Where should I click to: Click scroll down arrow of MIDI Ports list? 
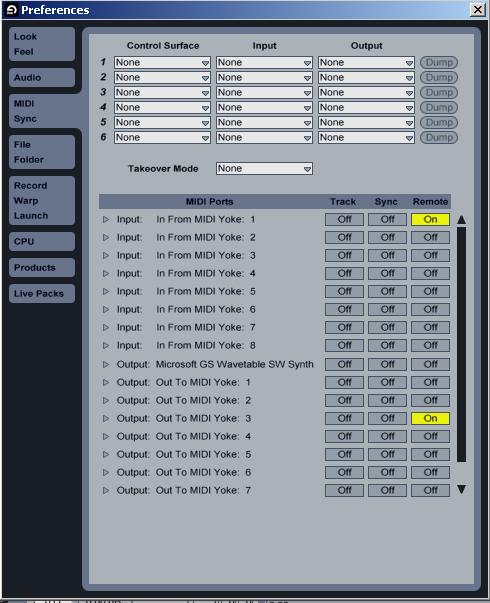pyautogui.click(x=462, y=489)
